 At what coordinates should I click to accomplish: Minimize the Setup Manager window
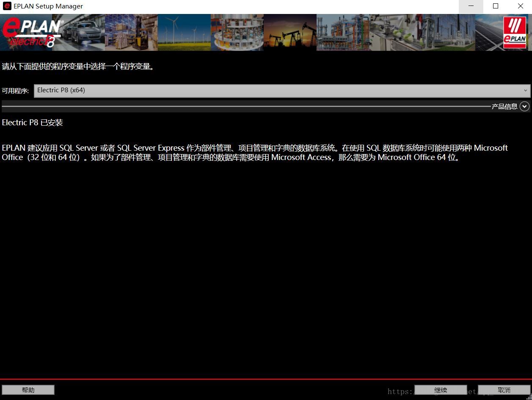(471, 6)
